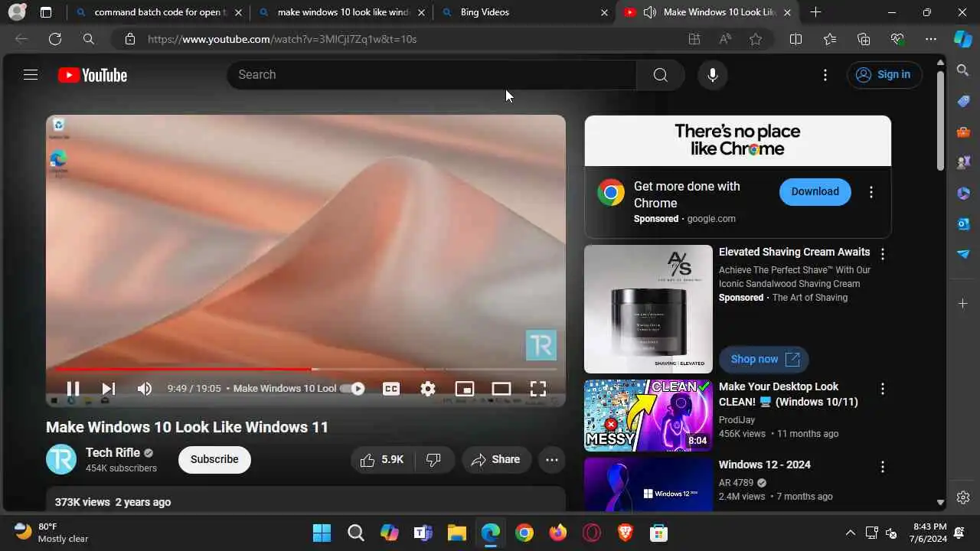Open Windows Start menu

(322, 533)
